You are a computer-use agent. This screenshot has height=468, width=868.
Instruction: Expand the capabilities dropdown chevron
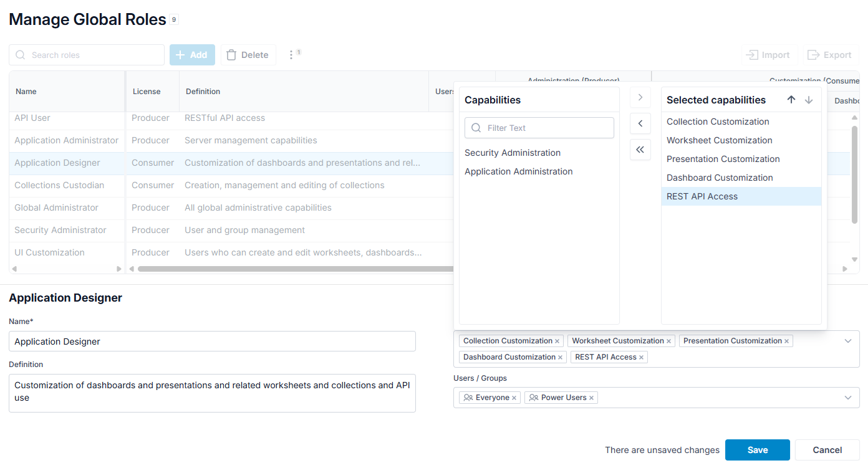[848, 341]
